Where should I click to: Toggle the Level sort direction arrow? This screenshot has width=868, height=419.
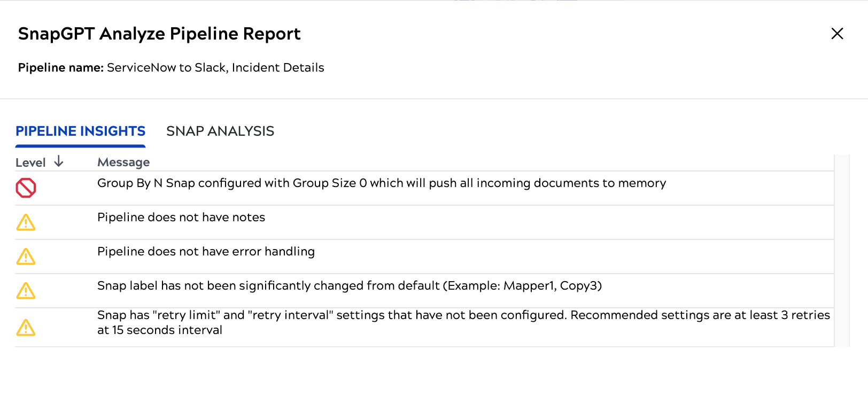pyautogui.click(x=59, y=161)
